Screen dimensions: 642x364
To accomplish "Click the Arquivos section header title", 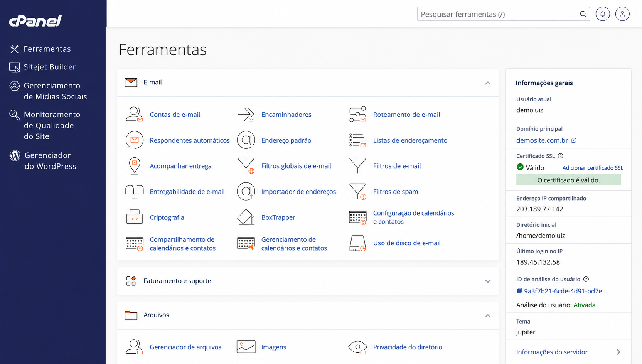I will tap(156, 315).
